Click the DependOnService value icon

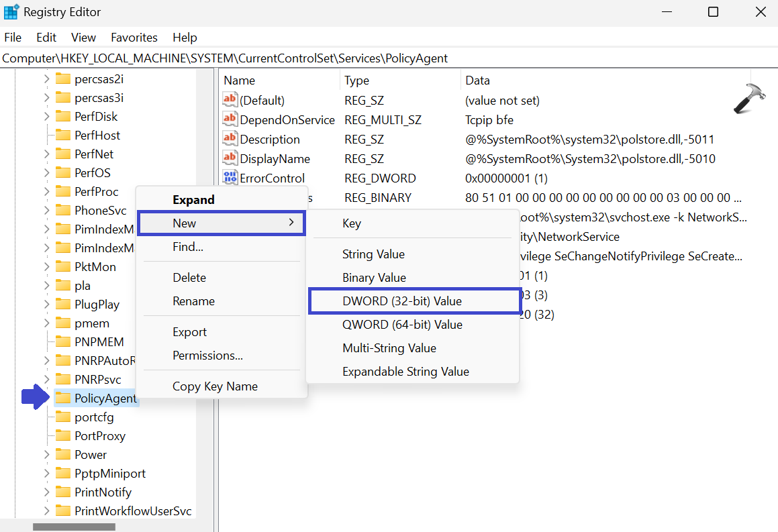[230, 120]
